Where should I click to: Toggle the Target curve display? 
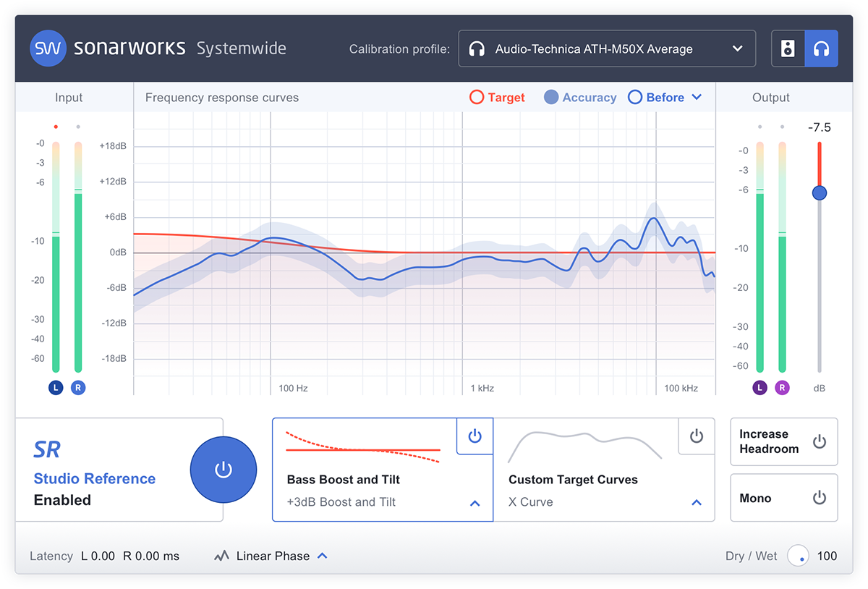[x=497, y=98]
